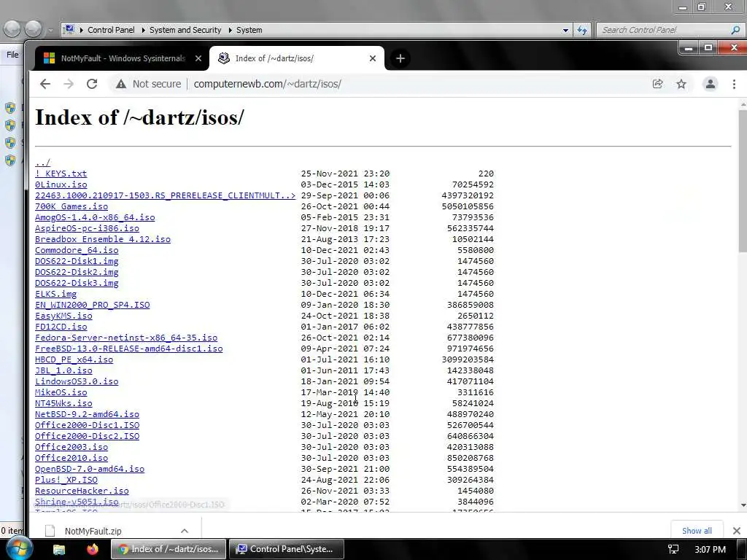The image size is (747, 560).
Task: Open the parent directory ../ link
Action: click(42, 163)
